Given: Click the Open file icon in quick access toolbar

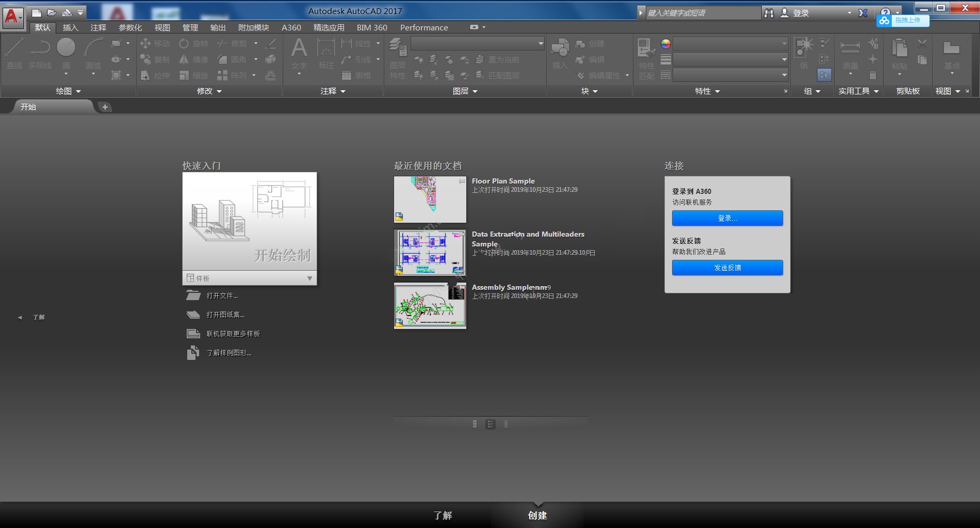Looking at the screenshot, I should pyautogui.click(x=52, y=12).
